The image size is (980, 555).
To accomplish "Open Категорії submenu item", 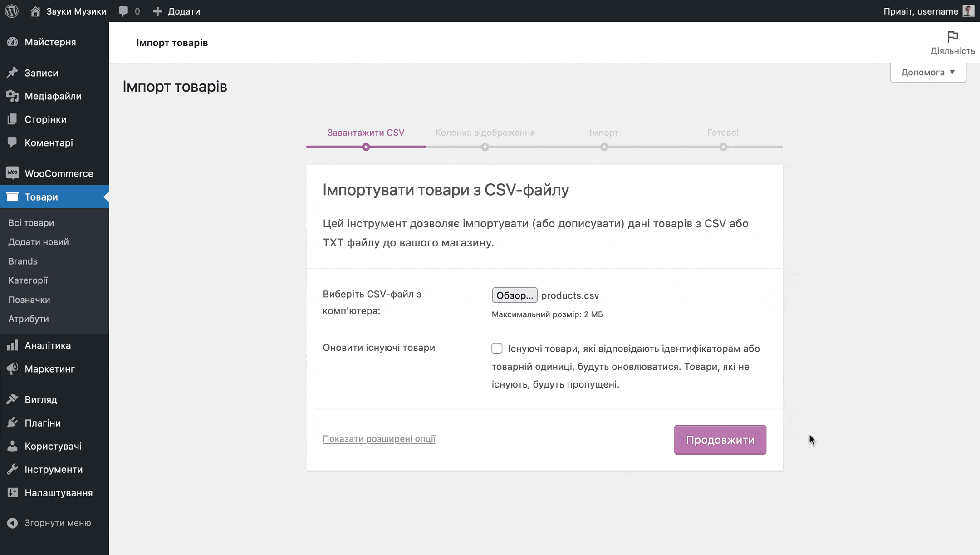I will click(28, 280).
